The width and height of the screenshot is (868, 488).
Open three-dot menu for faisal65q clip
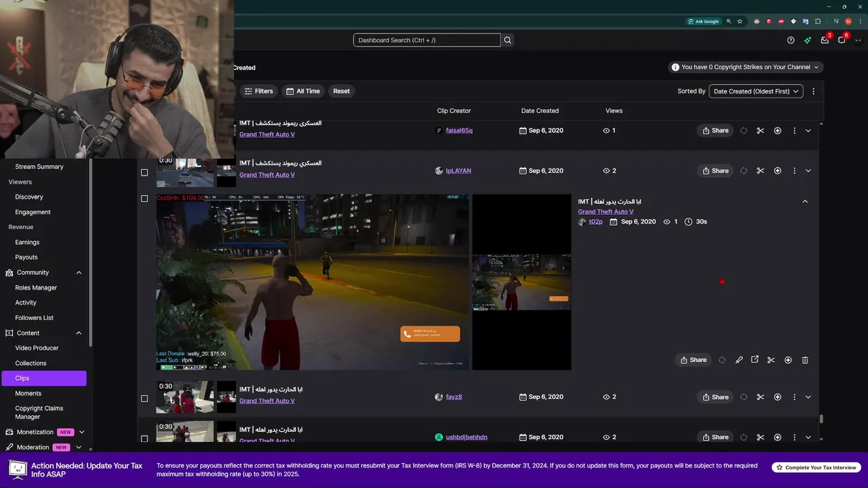tap(794, 130)
